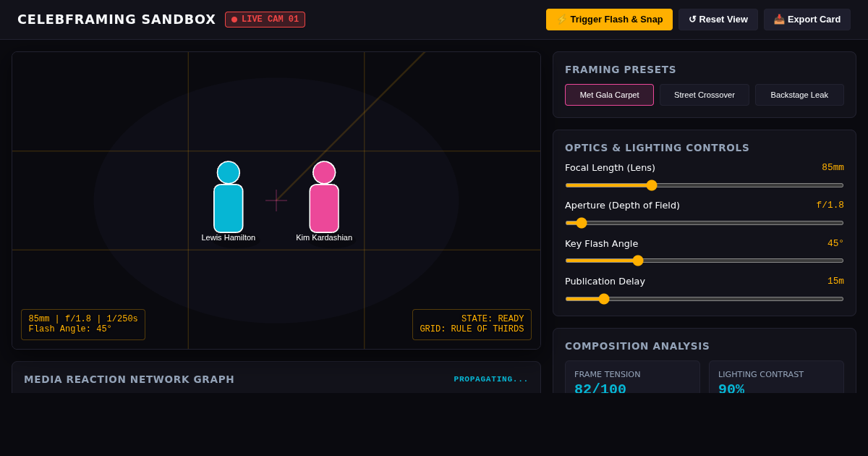868x456 pixels.
Task: Click the 45° flash angle value
Action: click(835, 244)
